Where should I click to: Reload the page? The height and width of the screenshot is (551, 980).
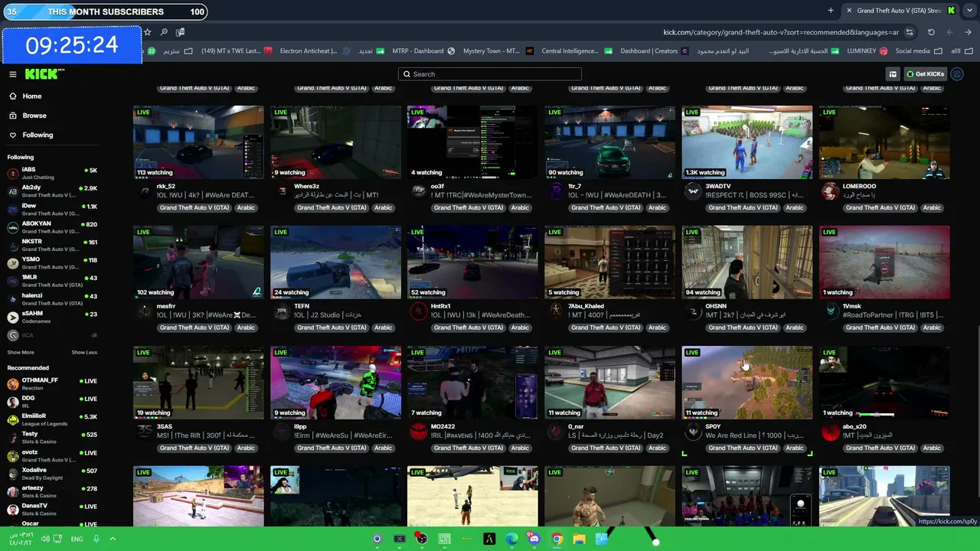click(x=931, y=32)
